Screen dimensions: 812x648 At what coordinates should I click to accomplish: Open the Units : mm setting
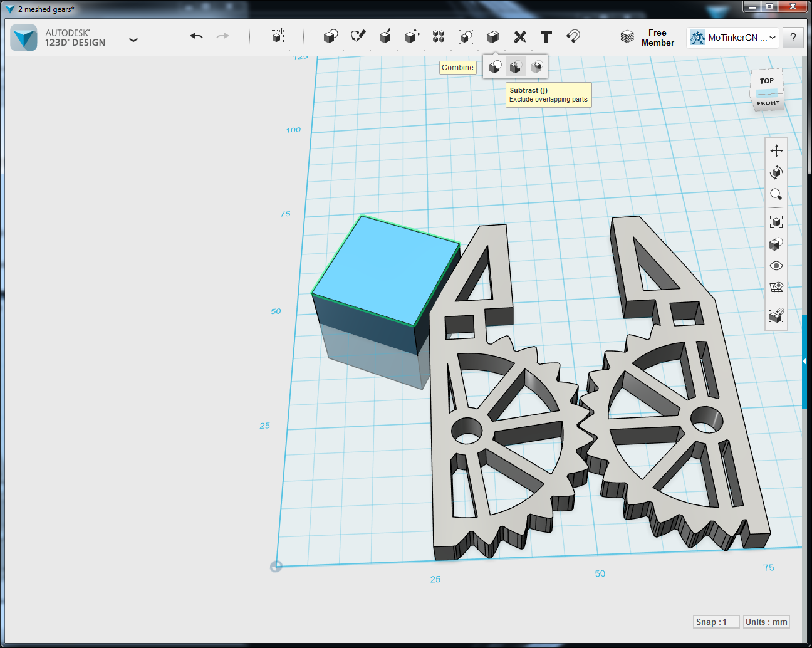[x=766, y=622]
